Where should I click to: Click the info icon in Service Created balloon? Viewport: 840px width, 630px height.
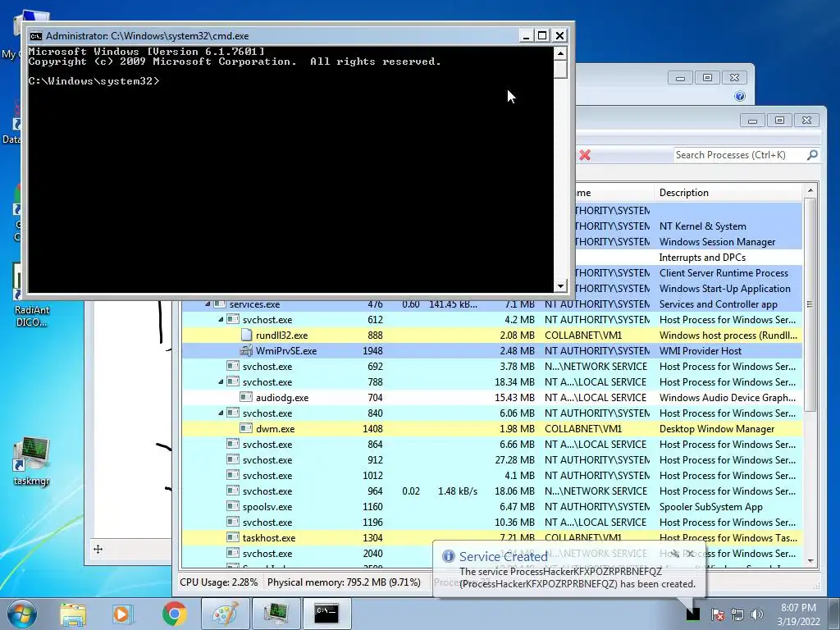[x=449, y=557]
